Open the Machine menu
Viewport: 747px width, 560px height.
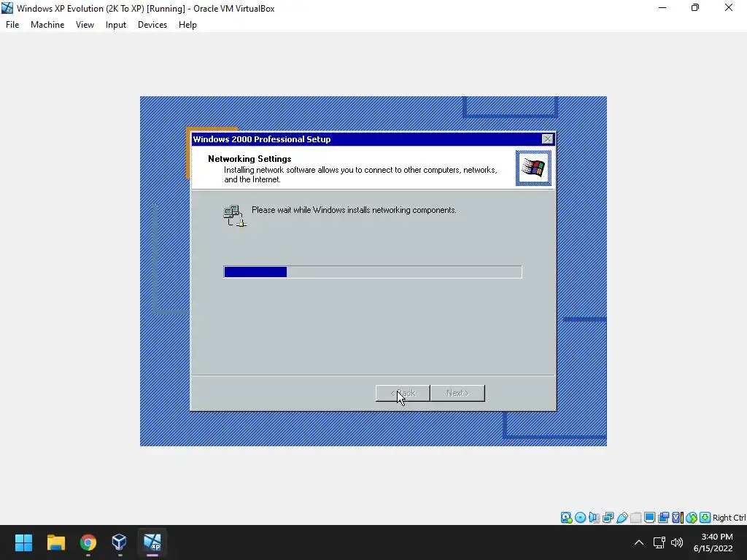click(47, 25)
